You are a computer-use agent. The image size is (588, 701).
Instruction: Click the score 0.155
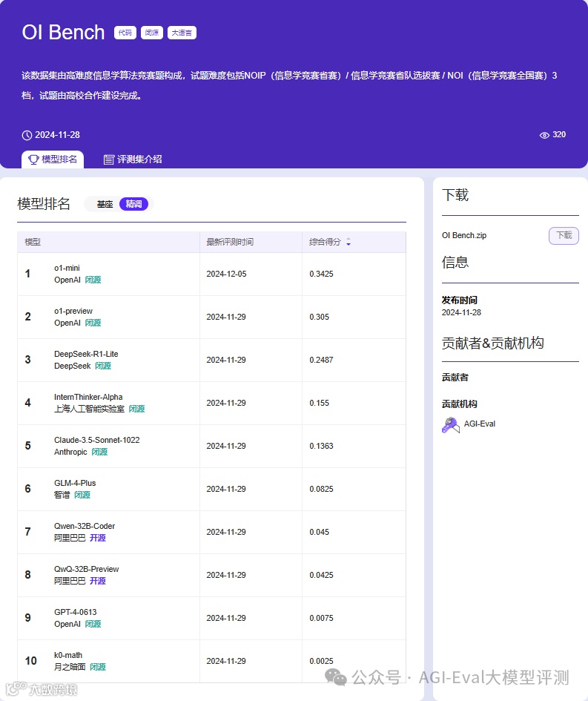click(x=319, y=403)
